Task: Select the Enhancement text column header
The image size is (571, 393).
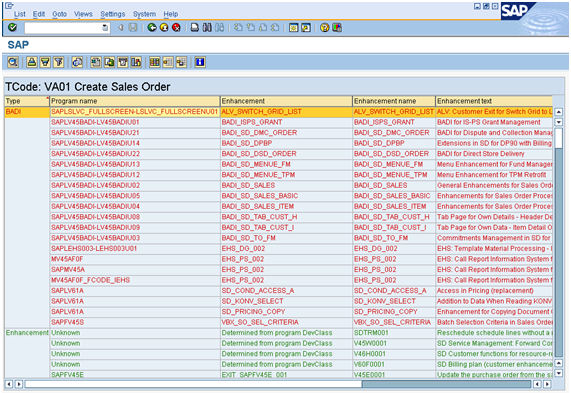Action: [x=494, y=101]
